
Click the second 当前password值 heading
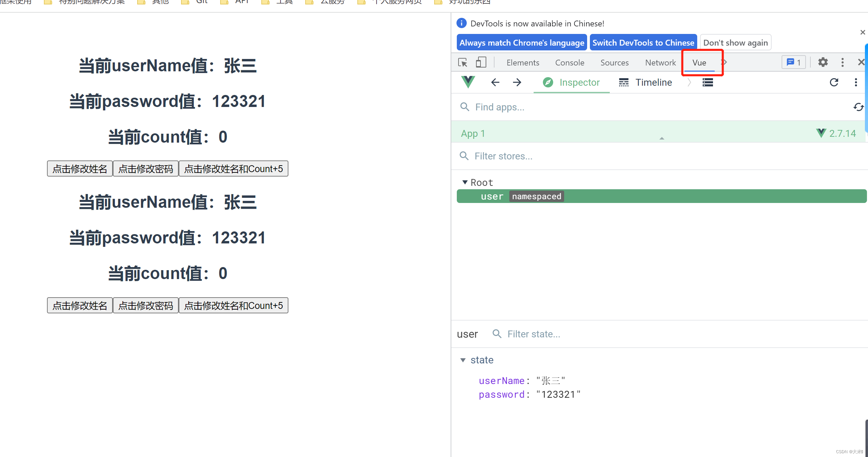167,238
